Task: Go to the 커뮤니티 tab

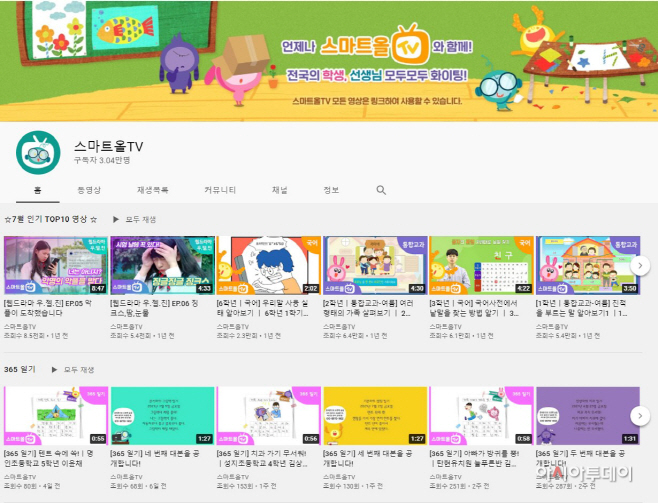Action: [x=220, y=190]
